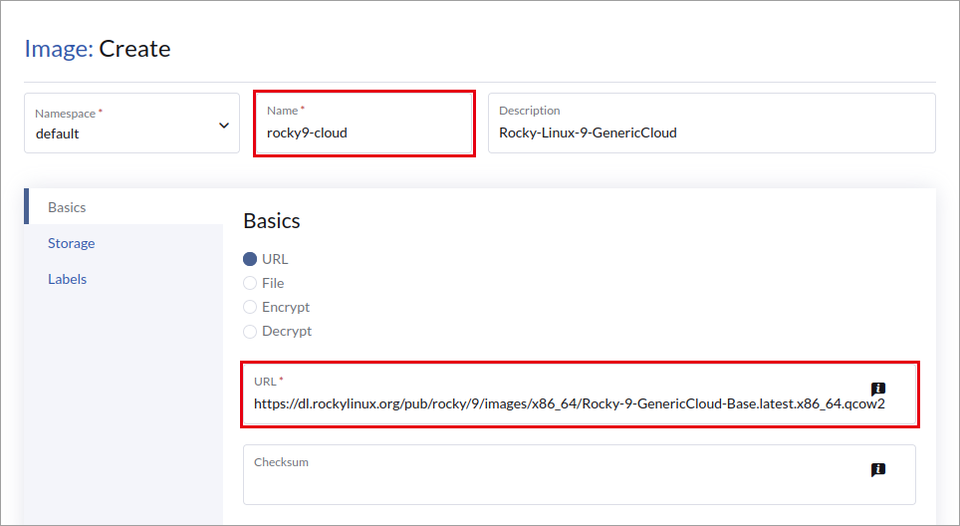Choose the Decrypt radio option
The width and height of the screenshot is (960, 526).
tap(250, 331)
